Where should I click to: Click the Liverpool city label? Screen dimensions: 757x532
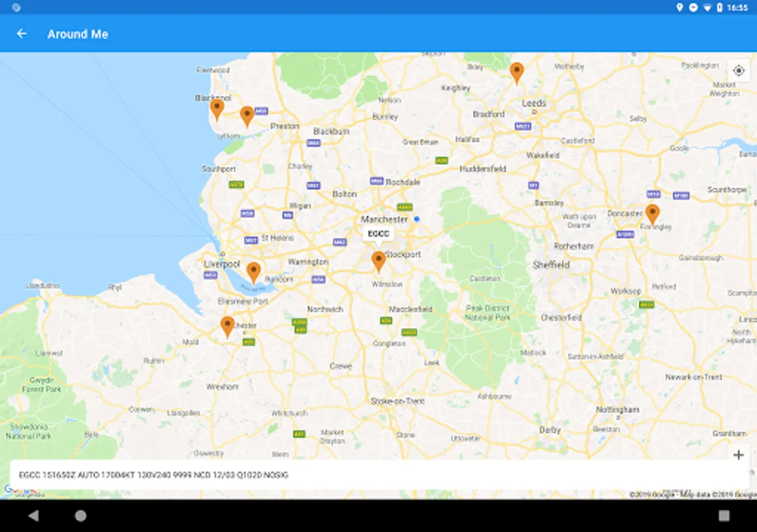click(x=222, y=264)
